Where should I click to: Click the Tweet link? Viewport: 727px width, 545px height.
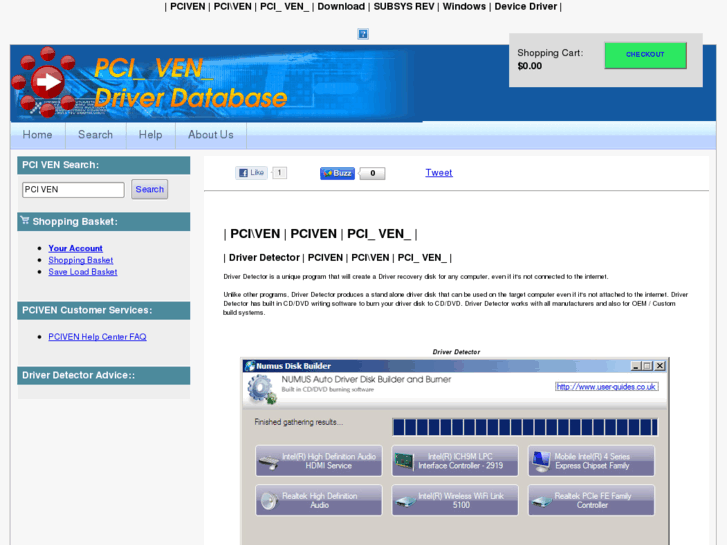(439, 173)
